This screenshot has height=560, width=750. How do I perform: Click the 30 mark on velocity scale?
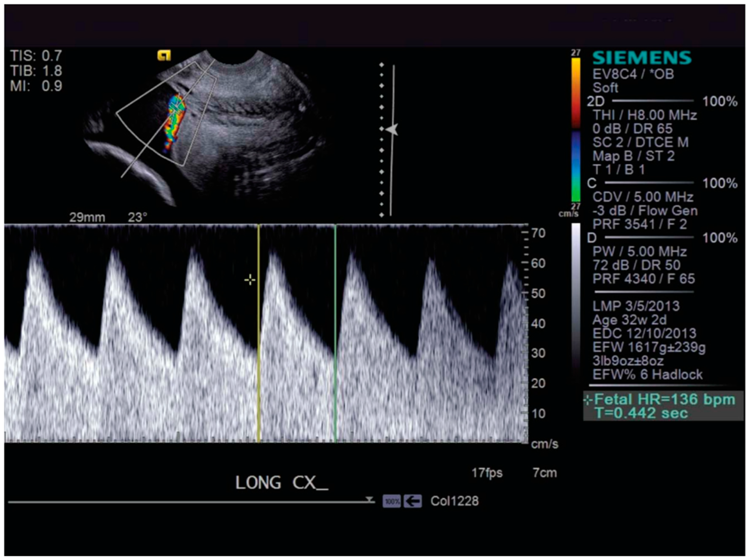tap(538, 353)
